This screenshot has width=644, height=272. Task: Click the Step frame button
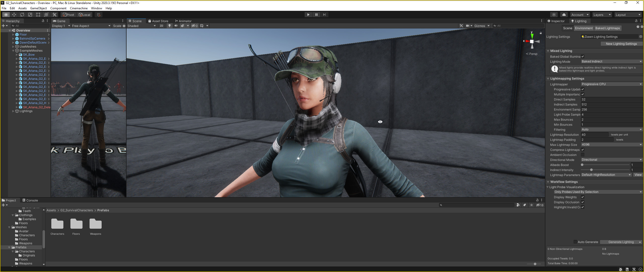(x=324, y=15)
